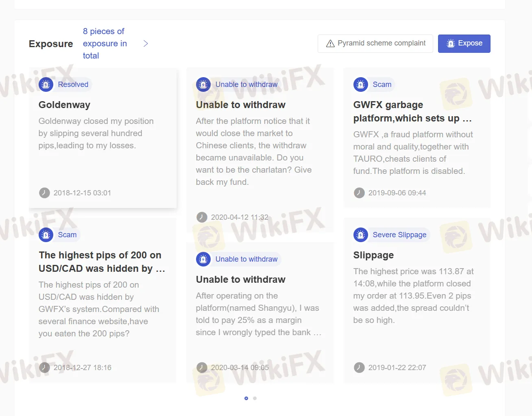Click the clock icon beside 2019-09-06 timestamp
The image size is (532, 416).
pyautogui.click(x=359, y=193)
